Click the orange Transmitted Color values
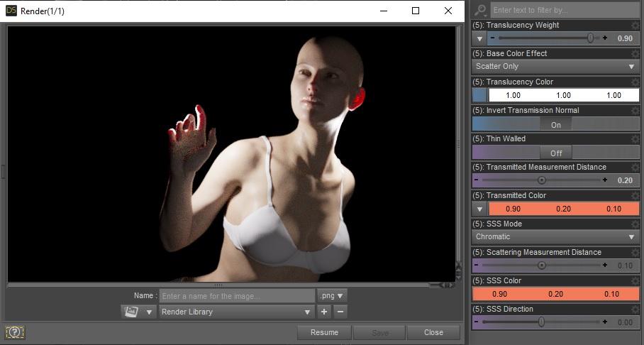 pyautogui.click(x=563, y=209)
